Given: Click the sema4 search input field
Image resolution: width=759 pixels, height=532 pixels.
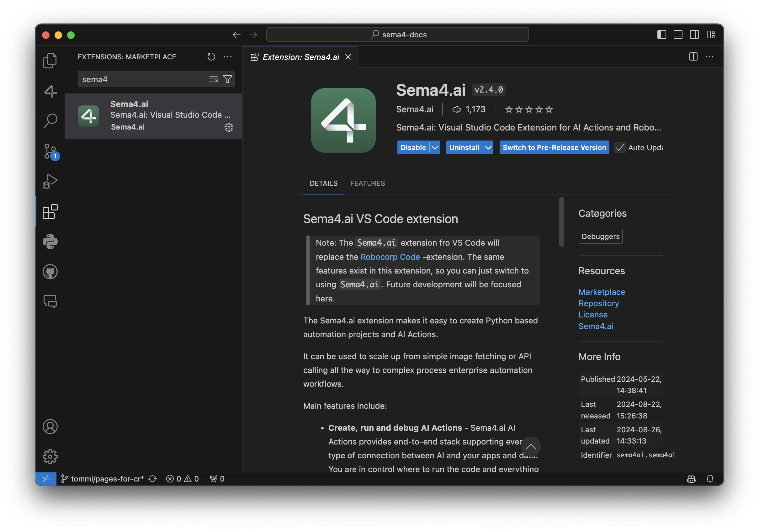Looking at the screenshot, I should 142,79.
